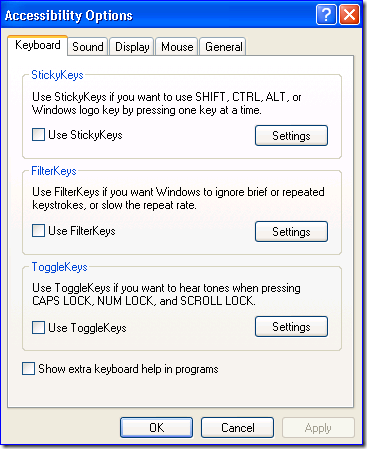The width and height of the screenshot is (367, 449).
Task: Click the question mark help button
Action: (x=326, y=15)
